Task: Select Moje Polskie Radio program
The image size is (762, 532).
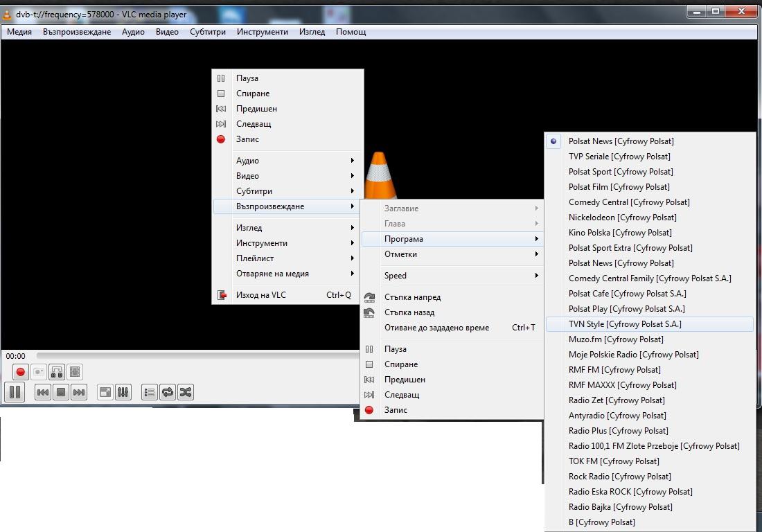Action: click(650, 355)
